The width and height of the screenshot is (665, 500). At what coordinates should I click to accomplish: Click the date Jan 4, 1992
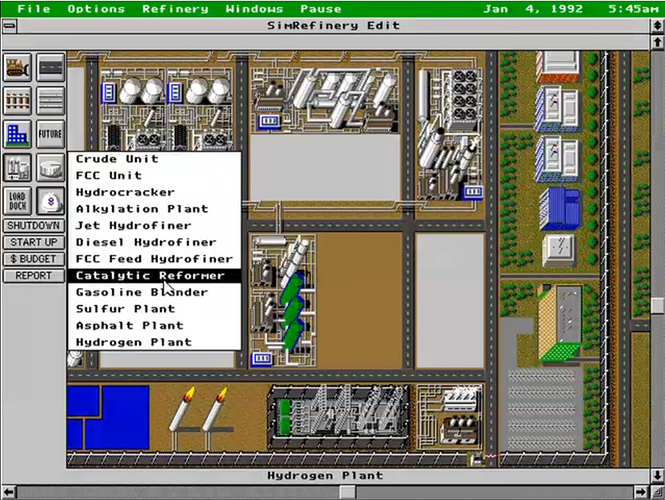point(532,9)
